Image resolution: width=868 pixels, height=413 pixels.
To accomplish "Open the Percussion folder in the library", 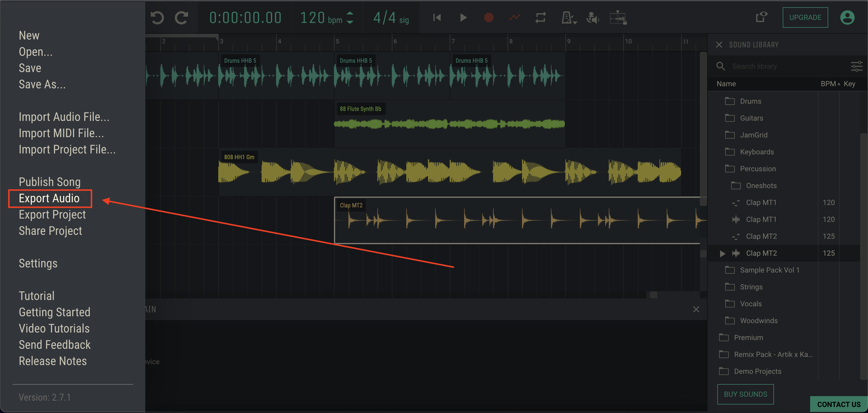I will pyautogui.click(x=757, y=169).
